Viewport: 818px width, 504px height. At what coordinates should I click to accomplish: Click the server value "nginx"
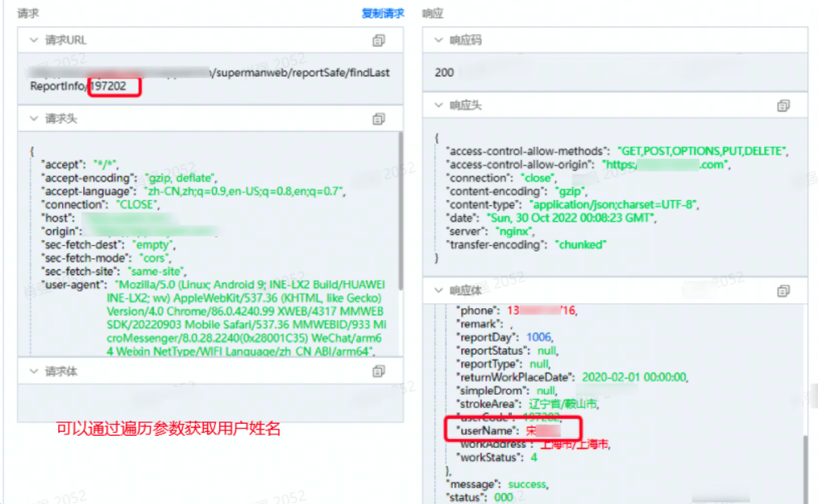click(x=514, y=232)
